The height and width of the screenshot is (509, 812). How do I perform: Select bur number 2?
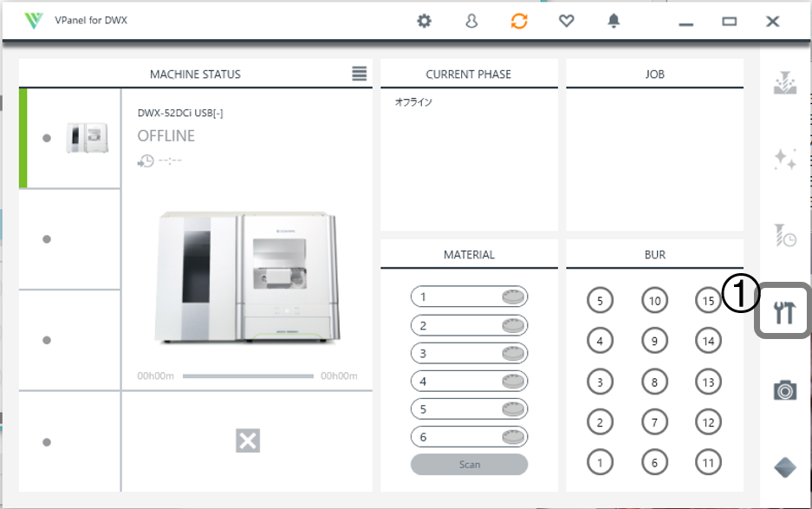600,422
